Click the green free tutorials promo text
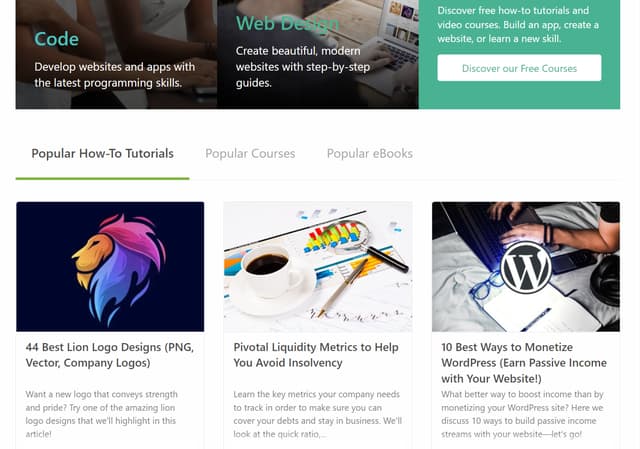 coord(518,24)
